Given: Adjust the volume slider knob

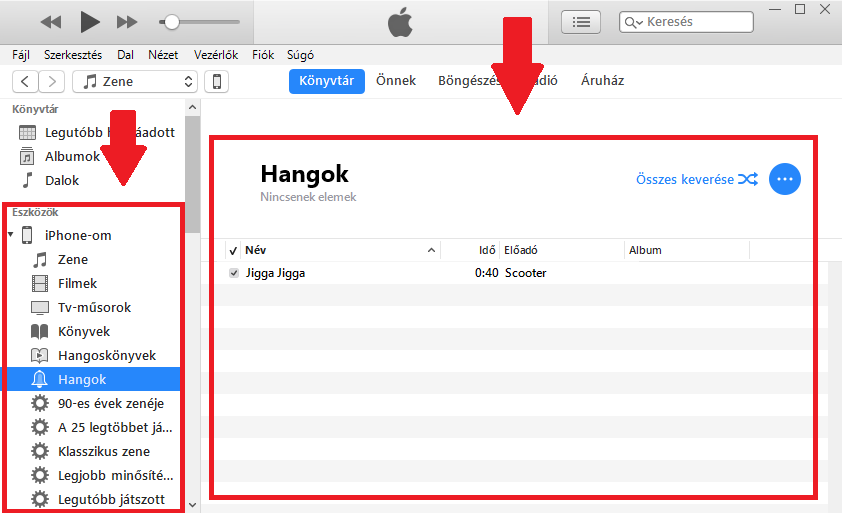Looking at the screenshot, I should 171,22.
